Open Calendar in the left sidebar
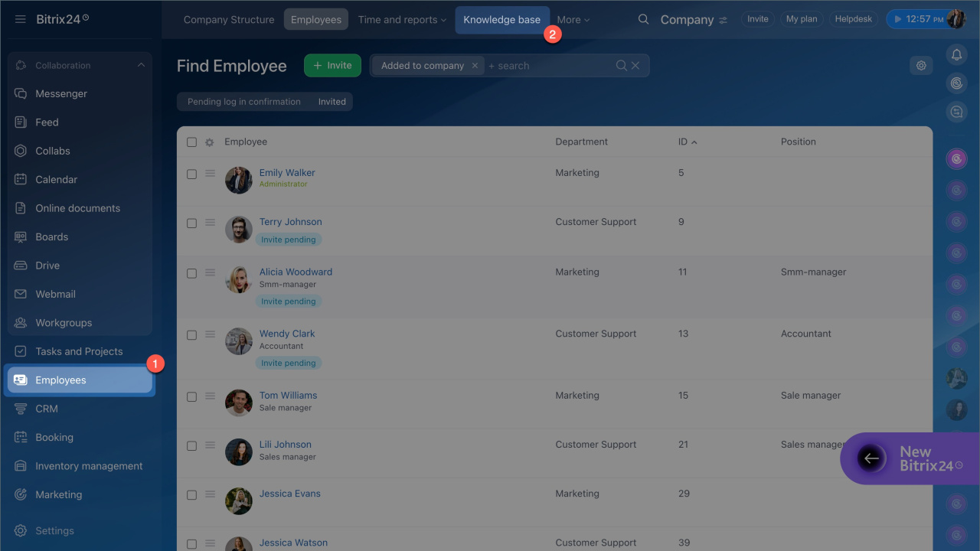The width and height of the screenshot is (980, 551). [x=56, y=179]
